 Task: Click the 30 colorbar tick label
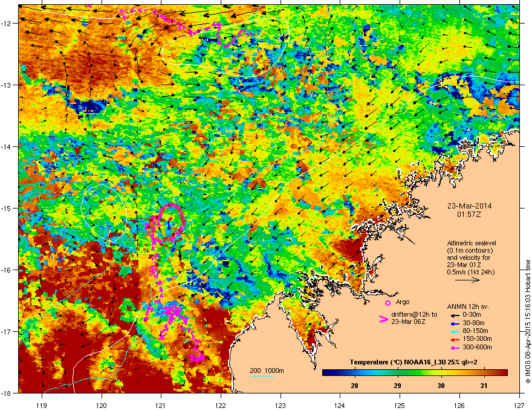[x=441, y=386]
